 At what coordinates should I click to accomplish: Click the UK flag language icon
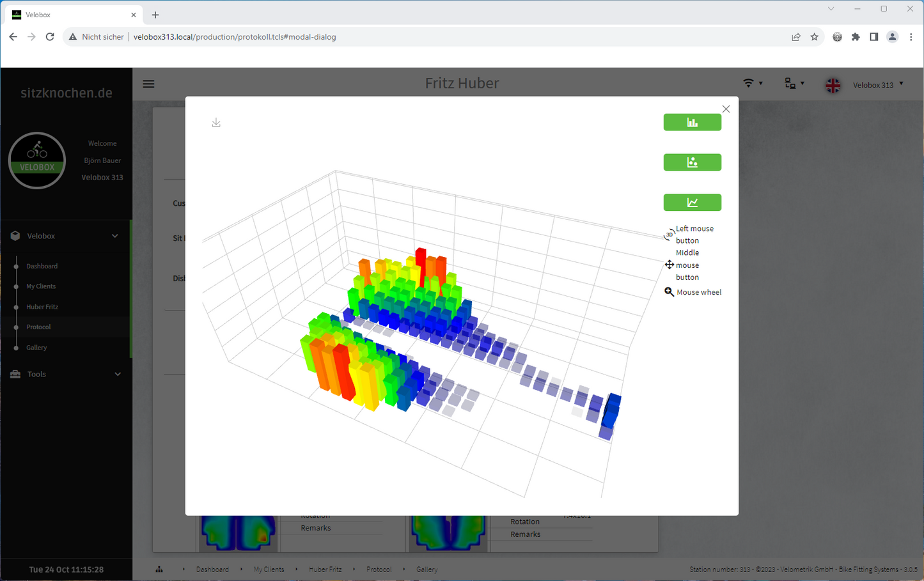click(833, 85)
